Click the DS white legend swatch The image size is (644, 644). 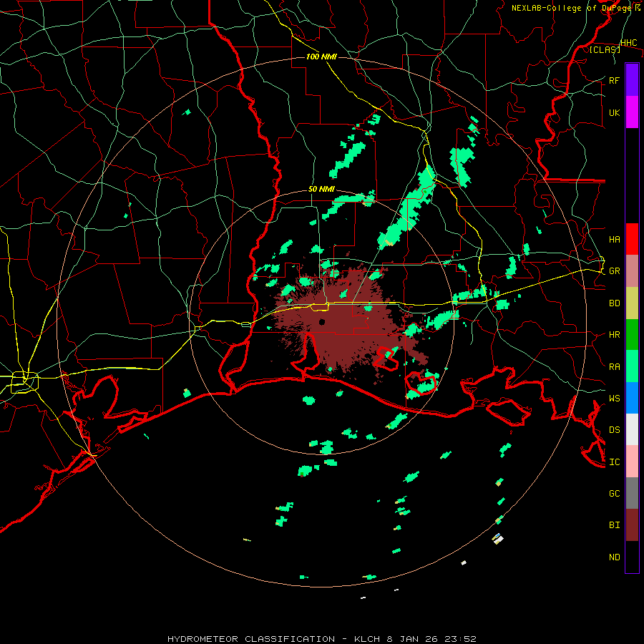pyautogui.click(x=632, y=429)
